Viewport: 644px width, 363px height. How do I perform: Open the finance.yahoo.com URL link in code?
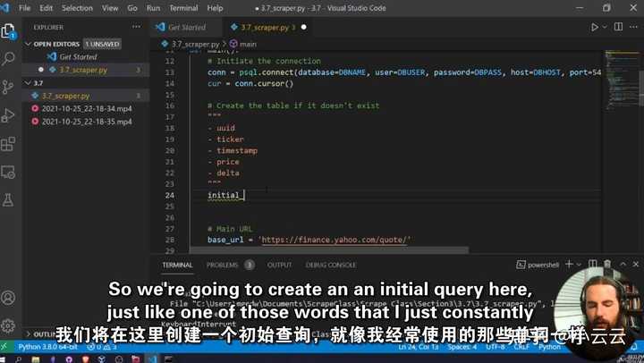tap(335, 240)
